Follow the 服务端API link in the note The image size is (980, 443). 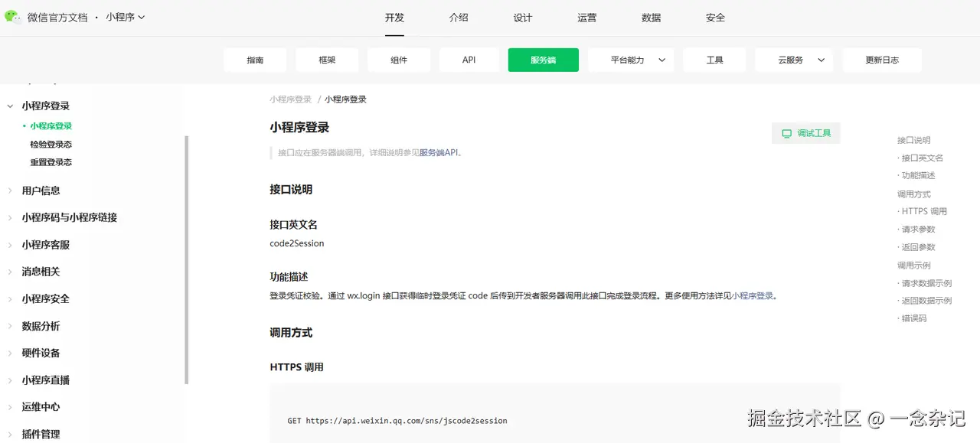point(438,153)
